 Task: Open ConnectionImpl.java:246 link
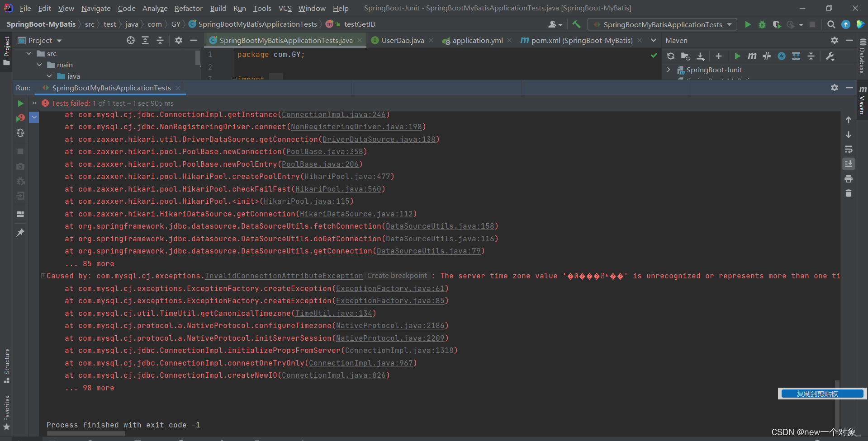333,115
